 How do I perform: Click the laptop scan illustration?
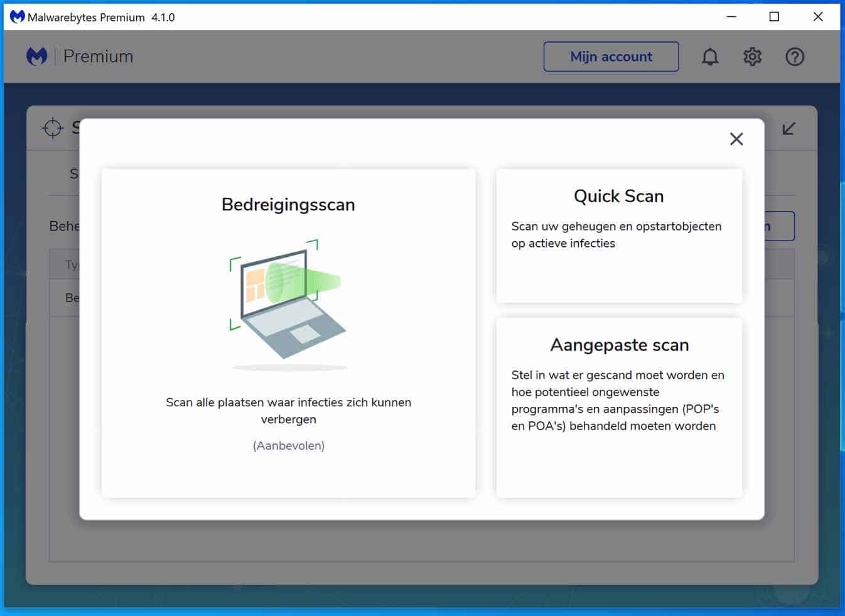pyautogui.click(x=288, y=304)
